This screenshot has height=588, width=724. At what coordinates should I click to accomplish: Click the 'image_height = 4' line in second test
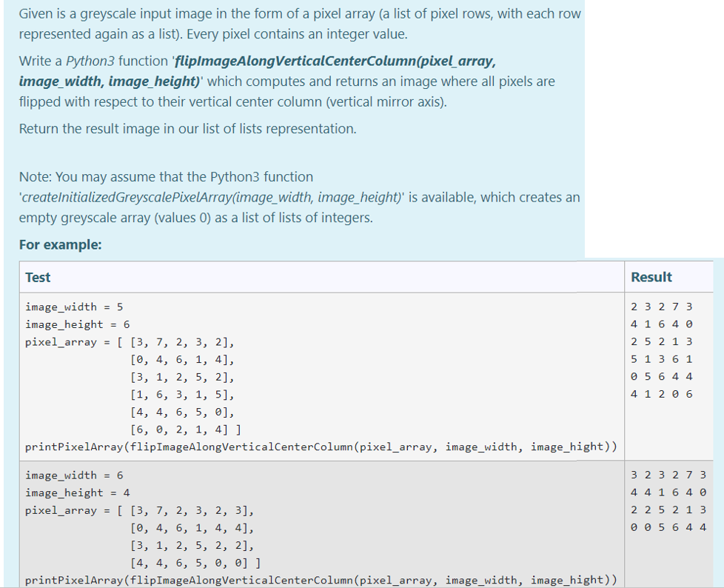(76, 492)
